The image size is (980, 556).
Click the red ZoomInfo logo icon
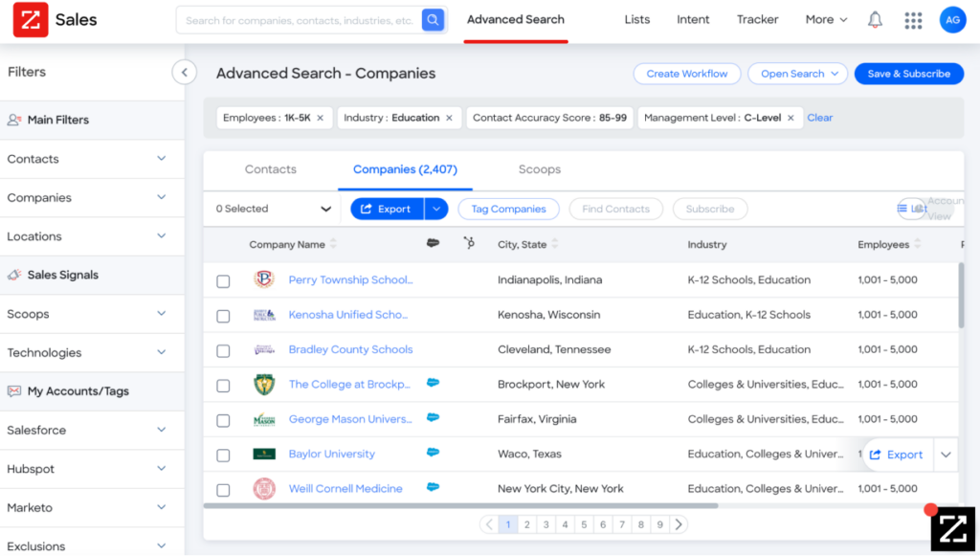point(31,20)
